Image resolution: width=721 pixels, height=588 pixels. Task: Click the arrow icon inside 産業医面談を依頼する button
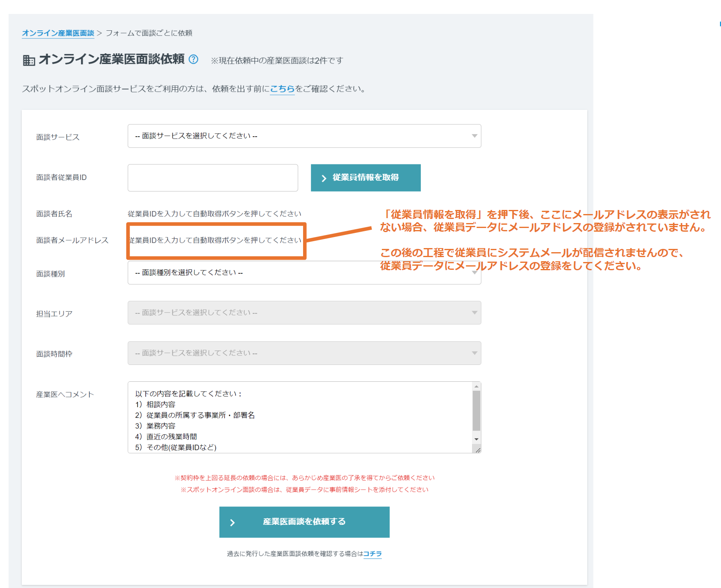tap(233, 522)
